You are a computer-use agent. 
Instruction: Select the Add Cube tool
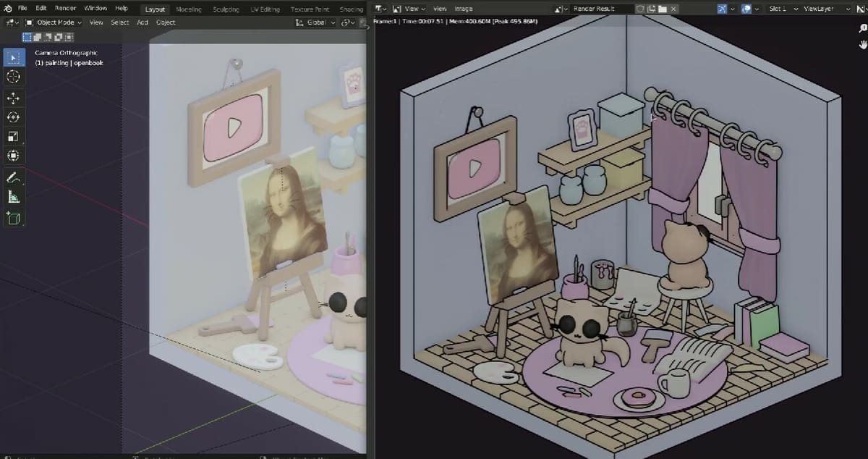pos(13,217)
